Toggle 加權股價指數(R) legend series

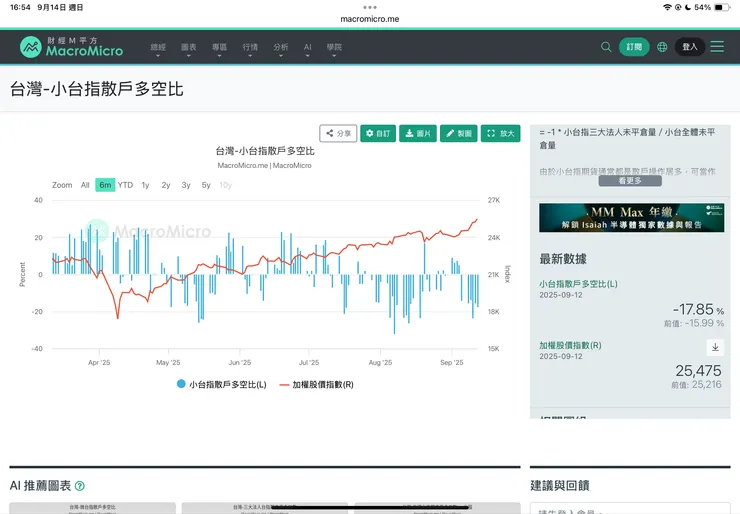[x=316, y=384]
